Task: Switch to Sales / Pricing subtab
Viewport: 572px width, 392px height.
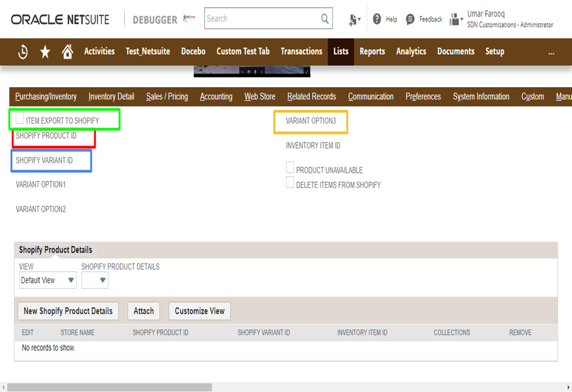Action: pyautogui.click(x=167, y=97)
